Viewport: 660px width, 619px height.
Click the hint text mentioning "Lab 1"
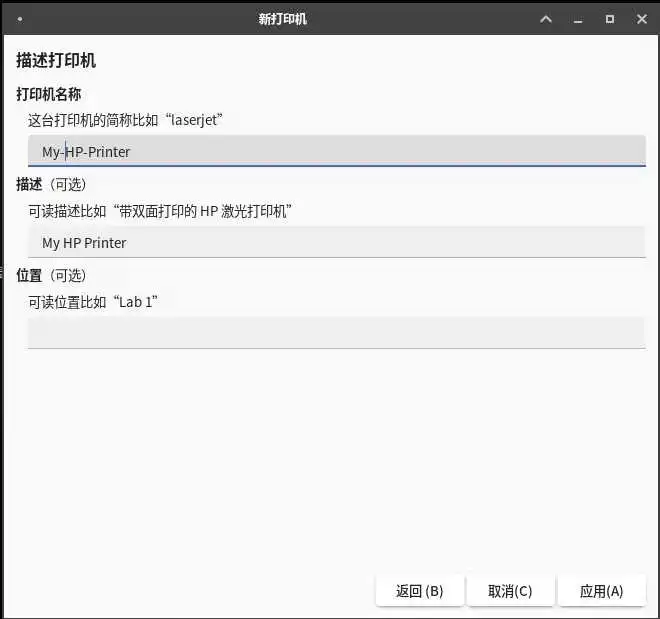[x=93, y=302]
